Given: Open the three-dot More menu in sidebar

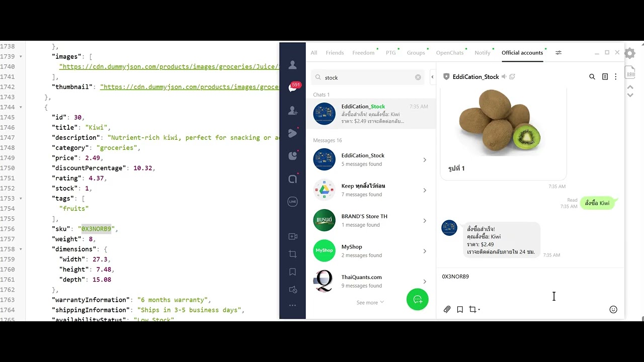Looking at the screenshot, I should [x=293, y=305].
